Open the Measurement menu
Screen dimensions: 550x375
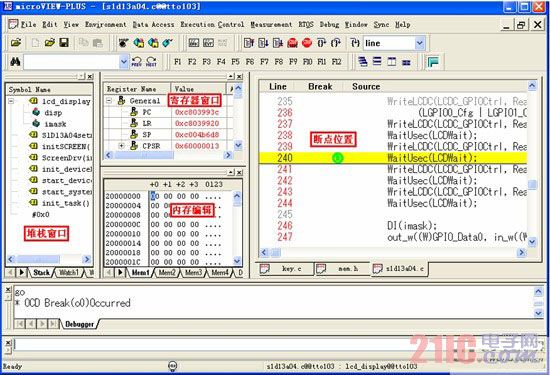point(271,25)
